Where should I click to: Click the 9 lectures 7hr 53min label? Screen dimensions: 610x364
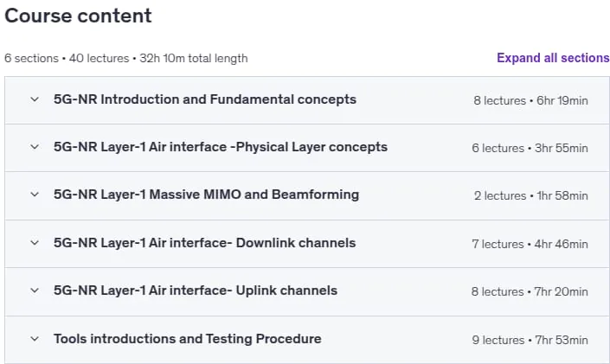530,341
